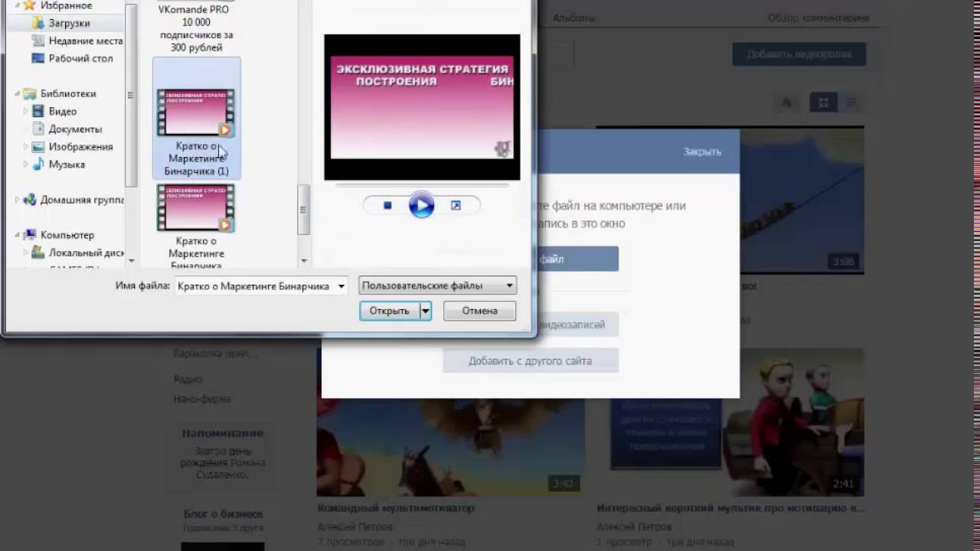Open Радио in the VK left menu
This screenshot has width=980, height=551.
(188, 380)
